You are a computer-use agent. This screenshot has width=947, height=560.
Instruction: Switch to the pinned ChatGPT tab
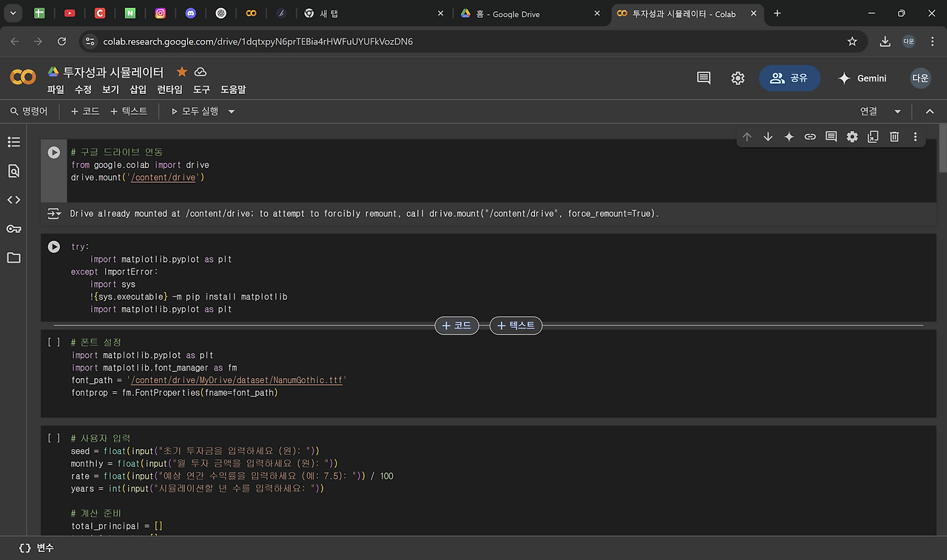point(220,13)
